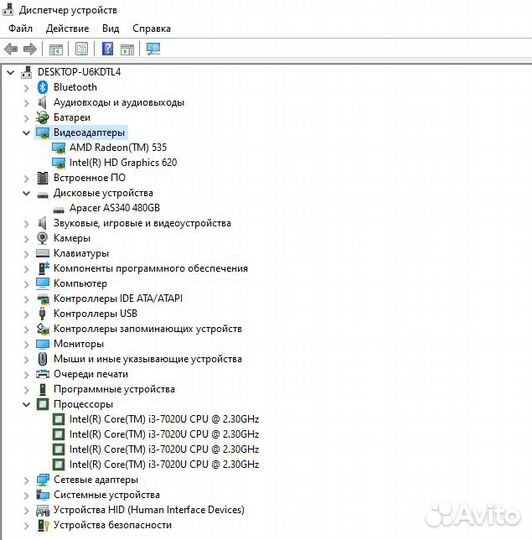Select the Apacer AS340 480GB disk

[x=114, y=208]
